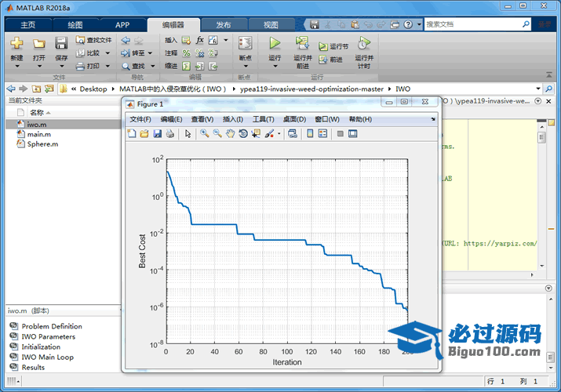Click the Rotate 3D tool in Figure toolbar
561x392 pixels.
[x=243, y=134]
